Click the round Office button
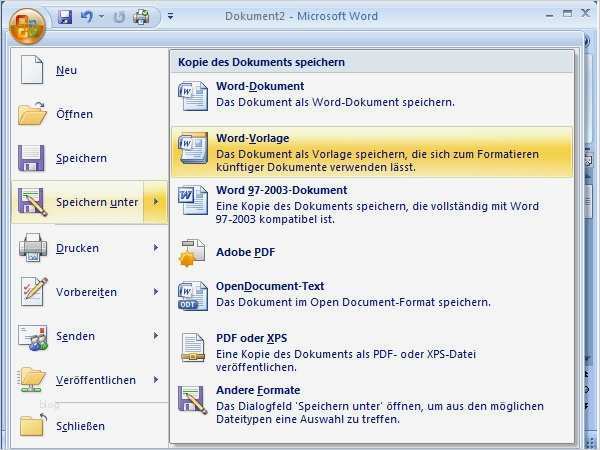The width and height of the screenshot is (600, 450). [27, 26]
